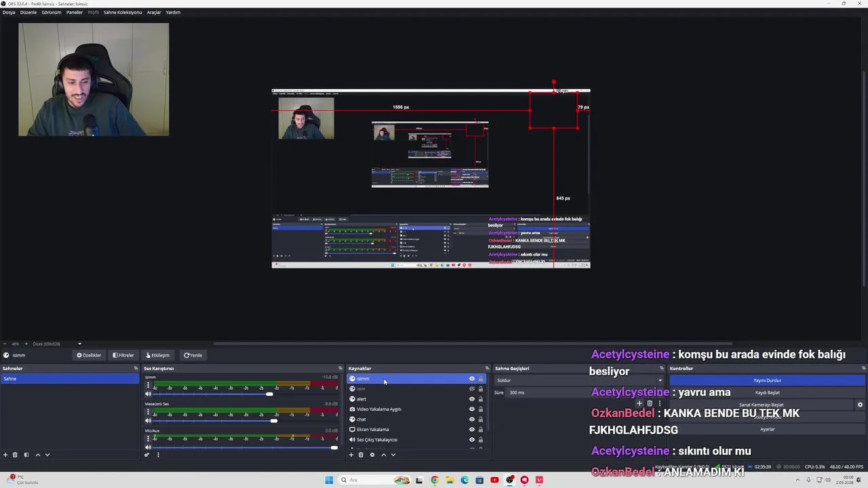Show the hidden isim source
The height and width of the screenshot is (488, 868).
tap(472, 389)
